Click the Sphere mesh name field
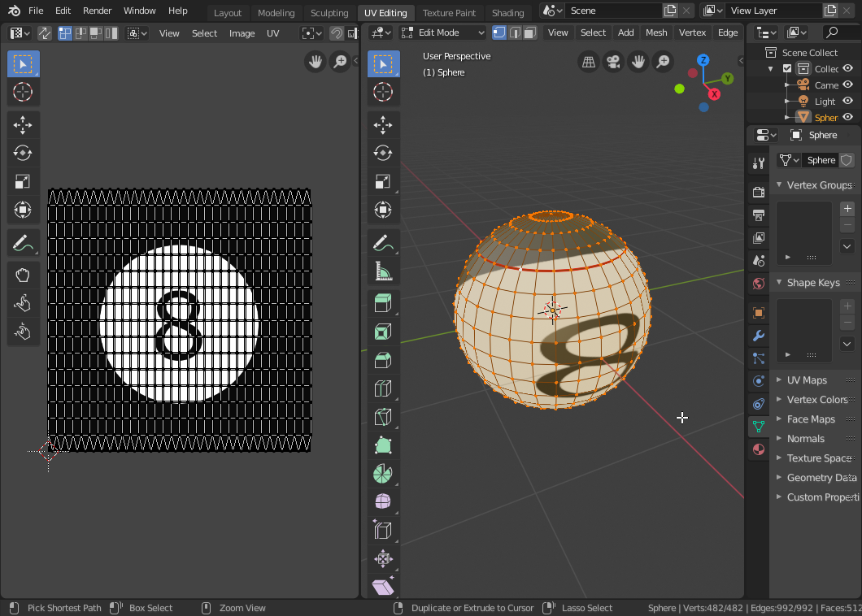 pyautogui.click(x=821, y=160)
